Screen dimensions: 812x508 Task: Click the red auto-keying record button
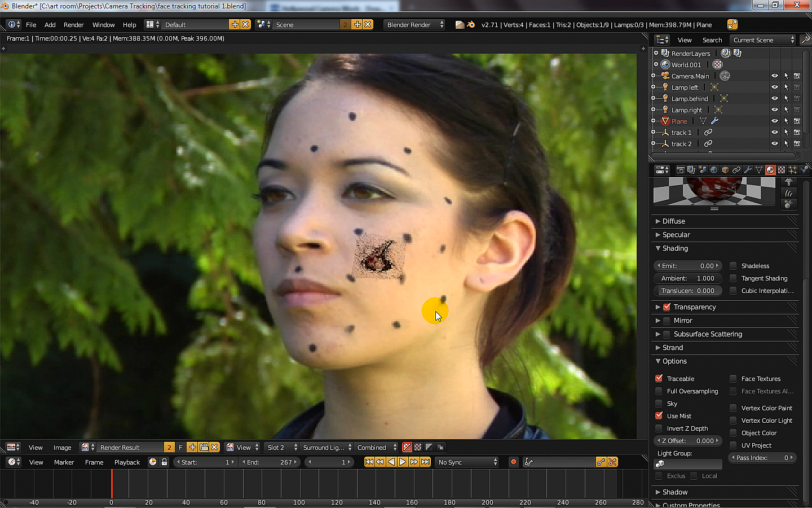point(513,462)
